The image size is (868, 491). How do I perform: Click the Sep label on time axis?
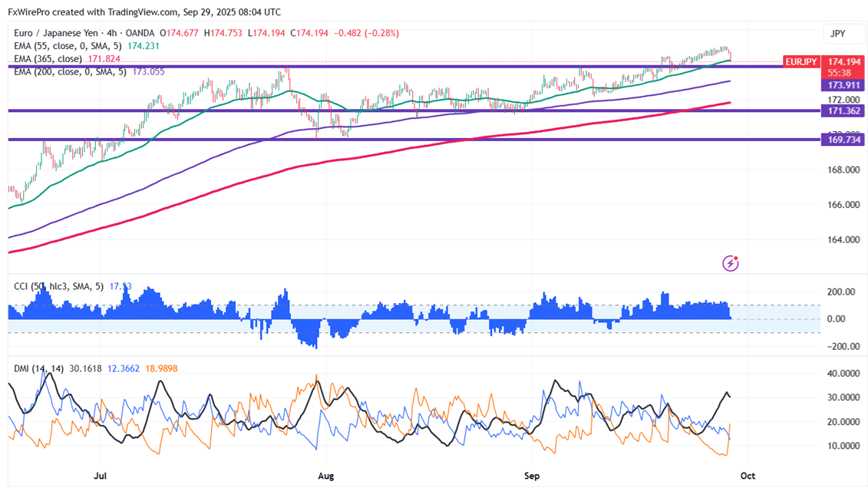coord(531,476)
